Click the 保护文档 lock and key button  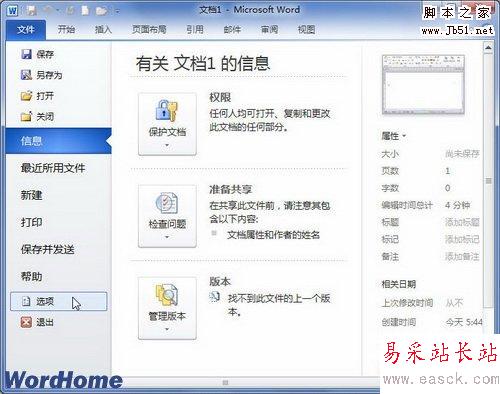coord(167,124)
